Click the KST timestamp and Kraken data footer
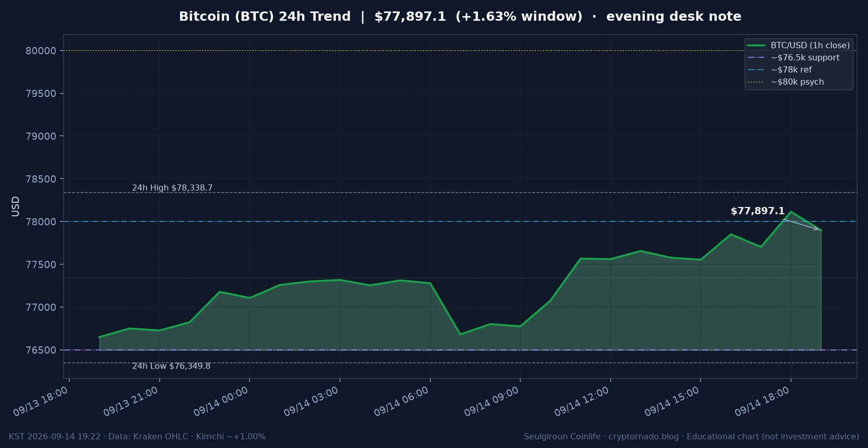868x448 pixels. click(x=137, y=437)
